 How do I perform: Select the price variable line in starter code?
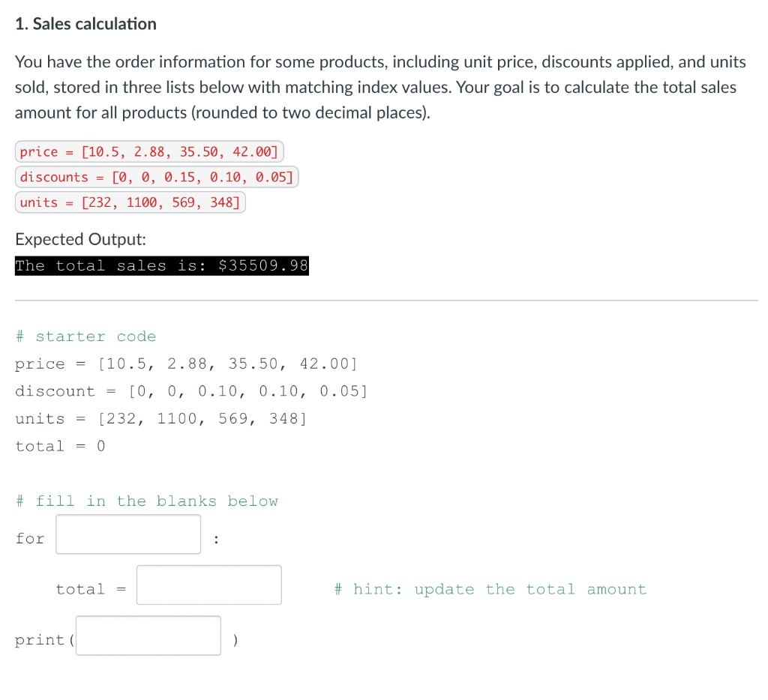click(x=186, y=363)
